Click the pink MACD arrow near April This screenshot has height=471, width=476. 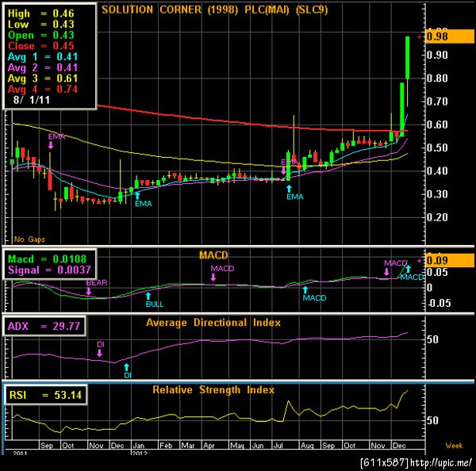(213, 277)
